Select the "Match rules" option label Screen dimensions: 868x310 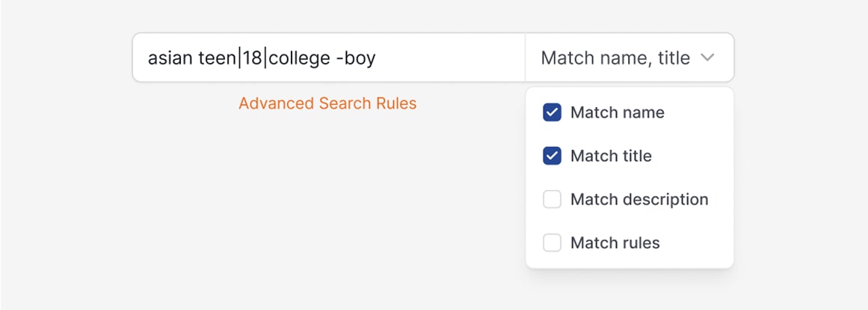615,243
